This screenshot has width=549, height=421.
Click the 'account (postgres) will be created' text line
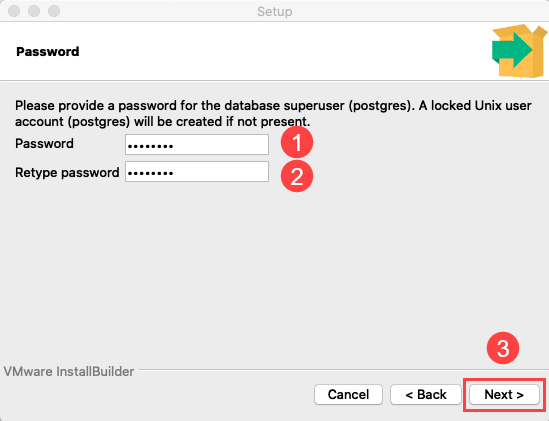pos(162,122)
